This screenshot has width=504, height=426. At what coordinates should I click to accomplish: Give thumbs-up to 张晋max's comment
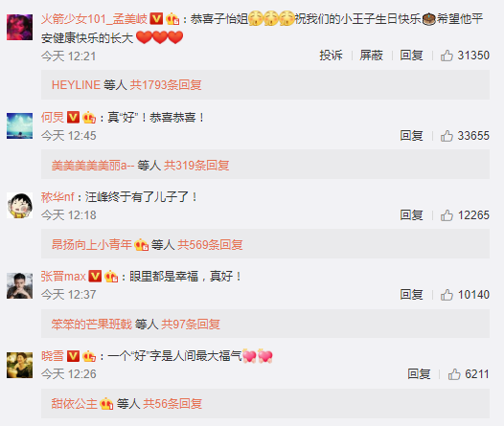[x=447, y=295]
